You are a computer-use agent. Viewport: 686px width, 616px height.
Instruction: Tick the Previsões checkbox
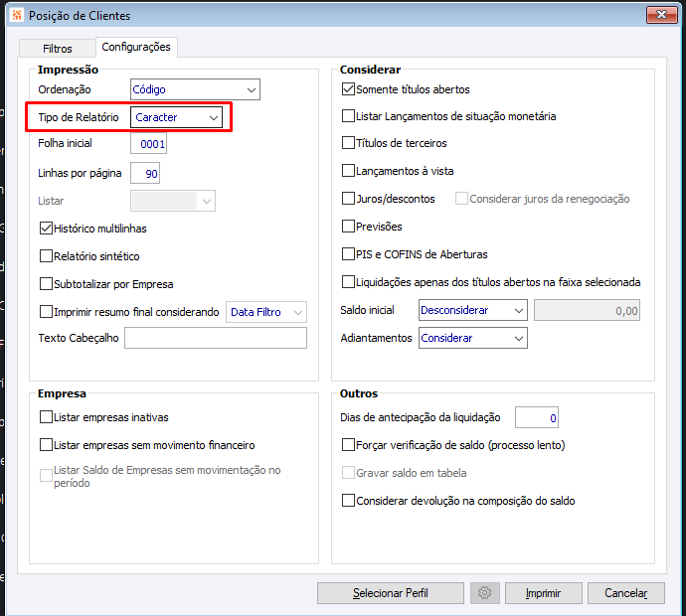point(349,227)
